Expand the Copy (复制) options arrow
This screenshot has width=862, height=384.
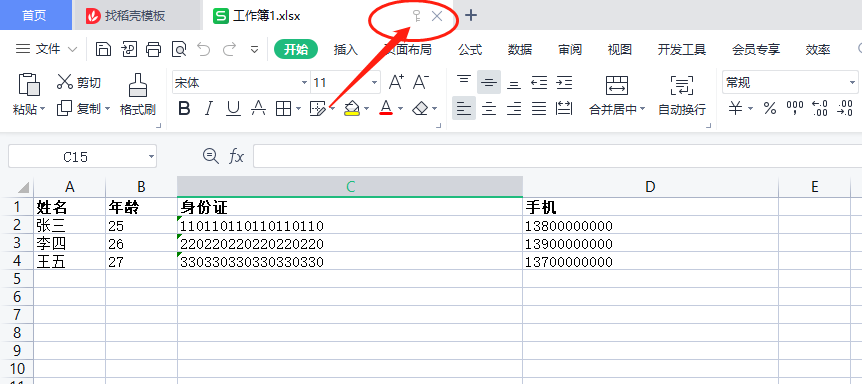point(107,109)
